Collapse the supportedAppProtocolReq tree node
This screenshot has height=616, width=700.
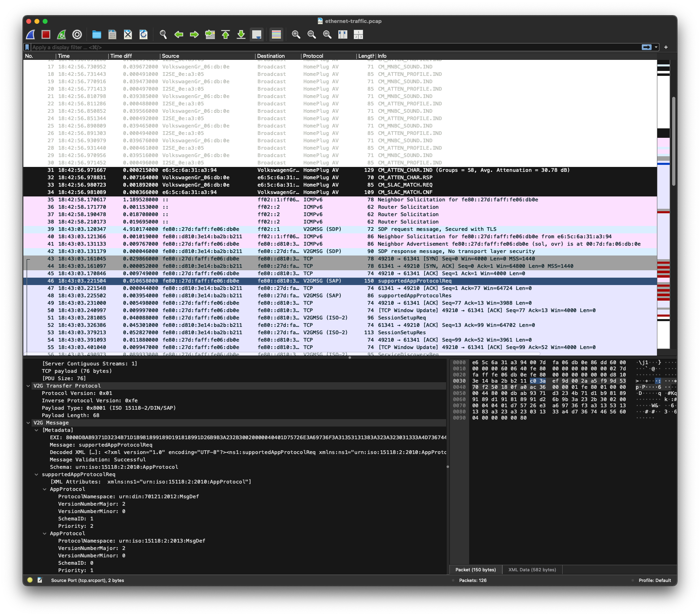(x=36, y=475)
